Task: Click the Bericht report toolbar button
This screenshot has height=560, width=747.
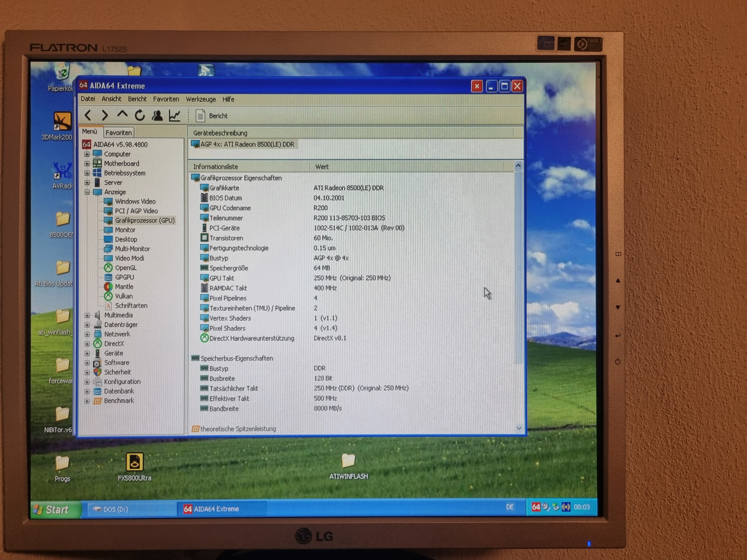Action: click(212, 116)
